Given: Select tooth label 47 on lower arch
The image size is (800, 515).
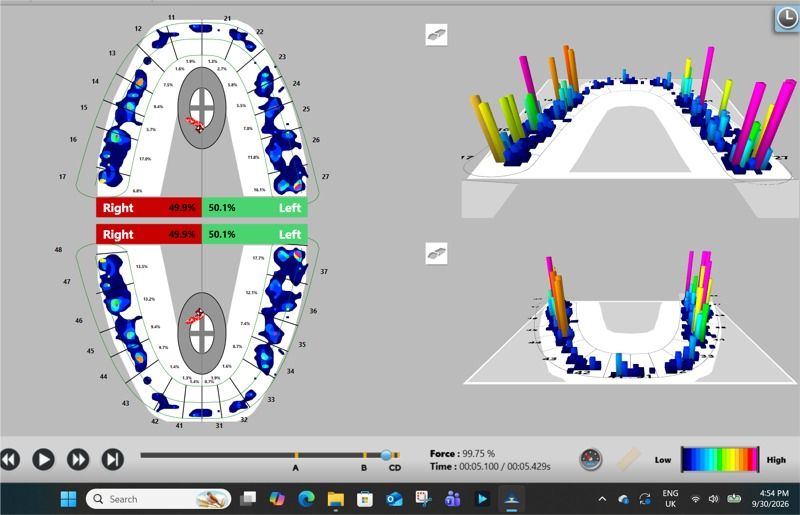Looking at the screenshot, I should click(67, 282).
